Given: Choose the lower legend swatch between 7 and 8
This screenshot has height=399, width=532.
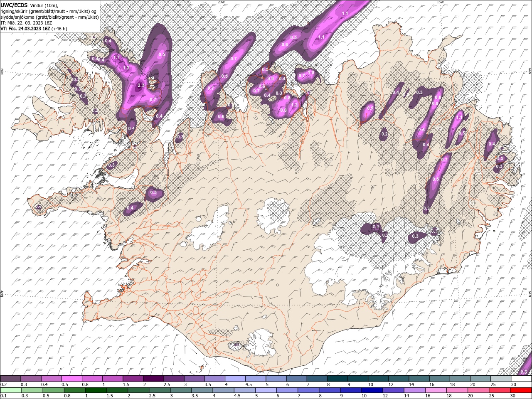Looking at the screenshot, I should (309, 390).
